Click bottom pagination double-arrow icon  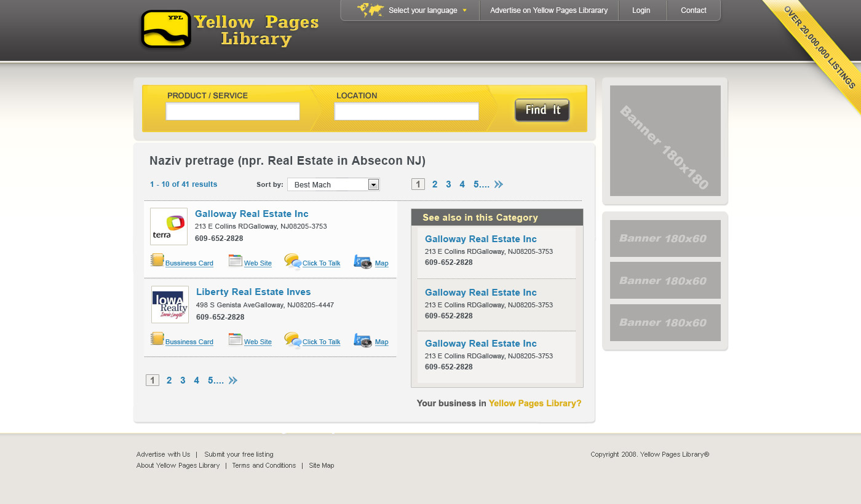point(232,380)
